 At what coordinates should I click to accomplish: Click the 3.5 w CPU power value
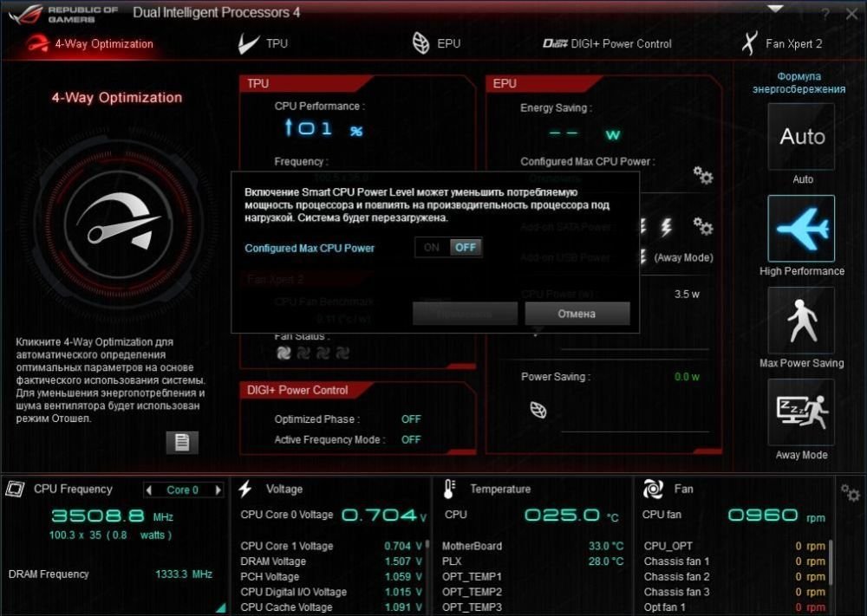click(687, 294)
